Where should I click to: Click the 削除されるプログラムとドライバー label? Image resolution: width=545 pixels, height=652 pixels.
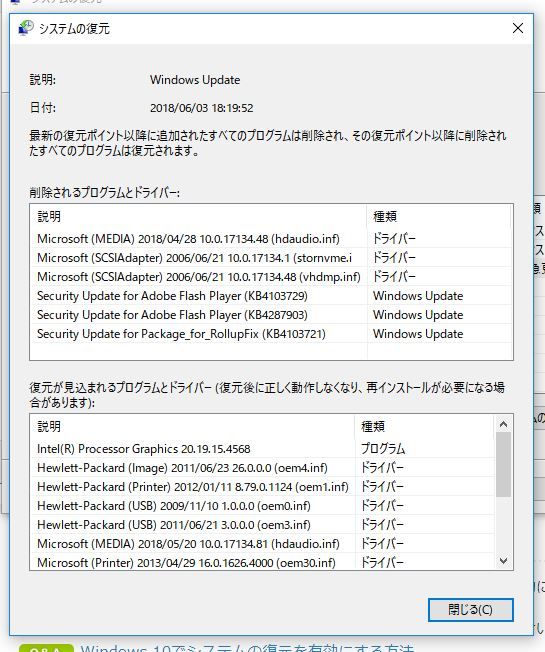pos(104,193)
